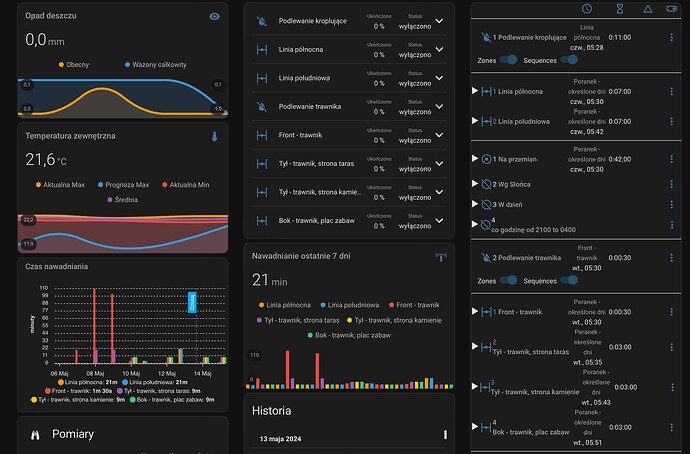Run 2 Wg Słońca using play arrow
Screen dimensions: 690x454
[475, 183]
